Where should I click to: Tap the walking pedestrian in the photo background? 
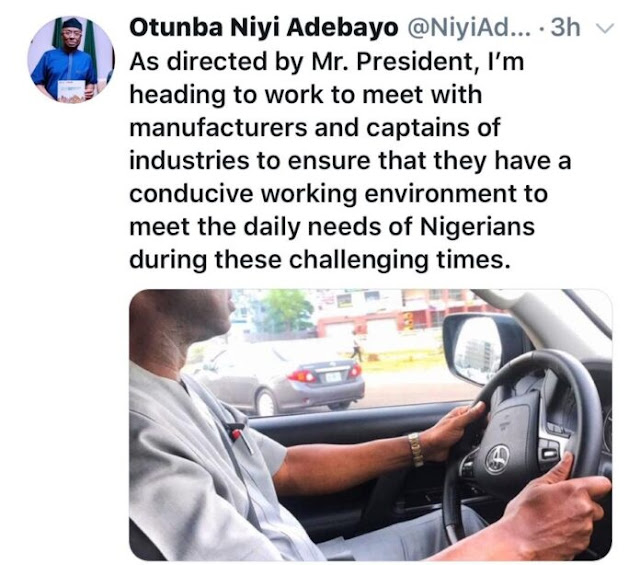[356, 345]
